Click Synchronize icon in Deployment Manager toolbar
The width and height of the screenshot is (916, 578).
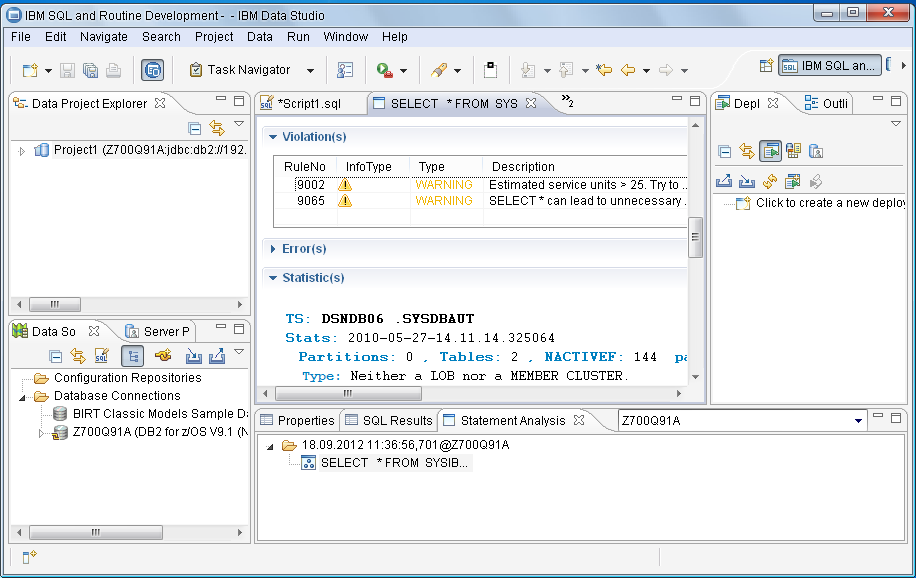tap(769, 181)
